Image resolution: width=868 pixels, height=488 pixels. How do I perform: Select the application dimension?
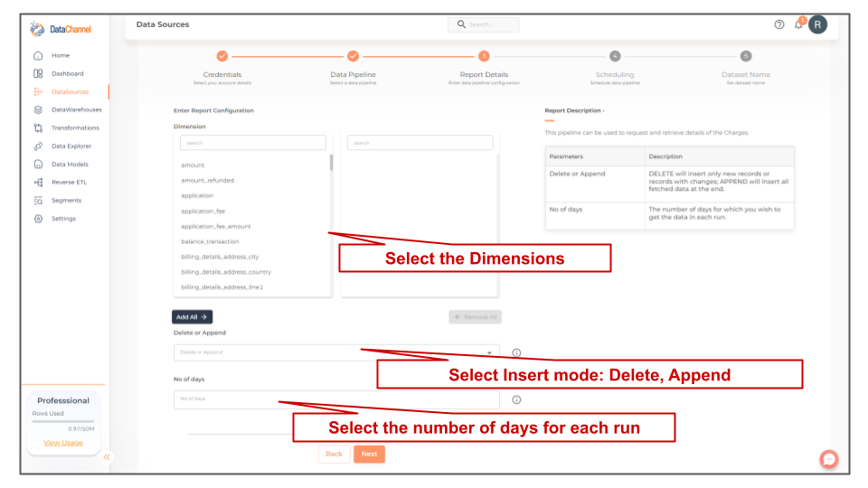click(x=197, y=196)
